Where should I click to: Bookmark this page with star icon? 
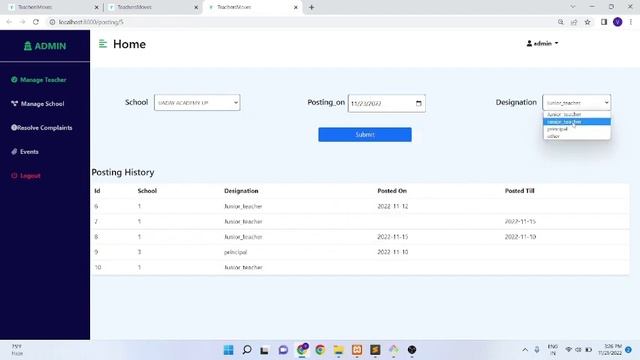click(587, 22)
